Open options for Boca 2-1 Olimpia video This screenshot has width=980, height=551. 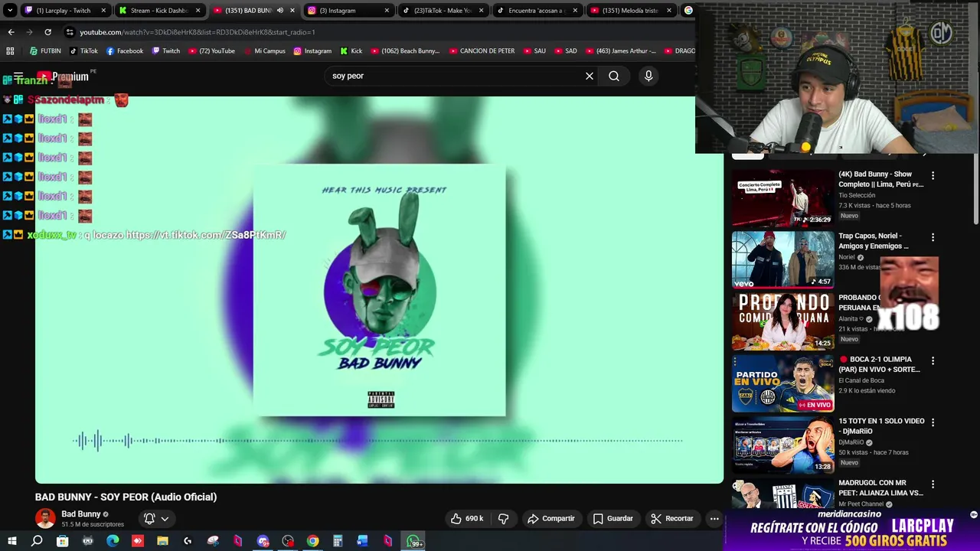pos(933,360)
